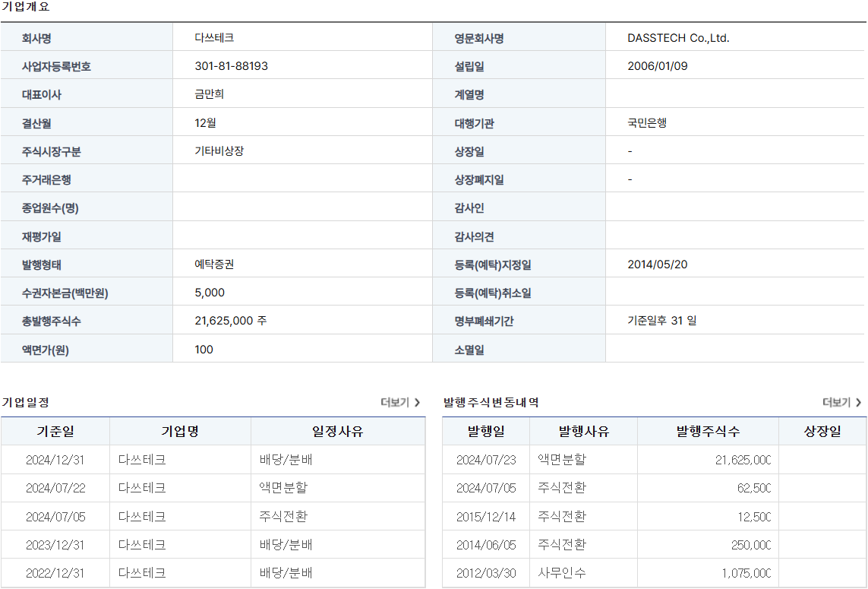Image resolution: width=868 pixels, height=589 pixels.
Task: Click 액면분할 reason in 기업일정 table
Action: (283, 488)
